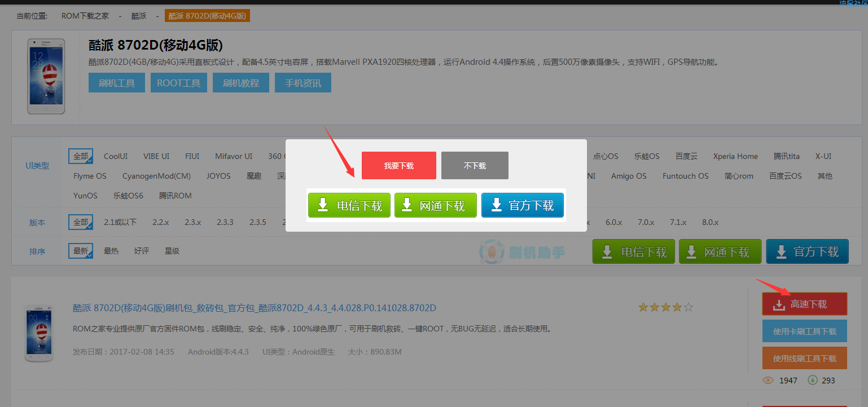This screenshot has width=868, height=407.
Task: Select version 2.3.5
Action: (x=257, y=222)
